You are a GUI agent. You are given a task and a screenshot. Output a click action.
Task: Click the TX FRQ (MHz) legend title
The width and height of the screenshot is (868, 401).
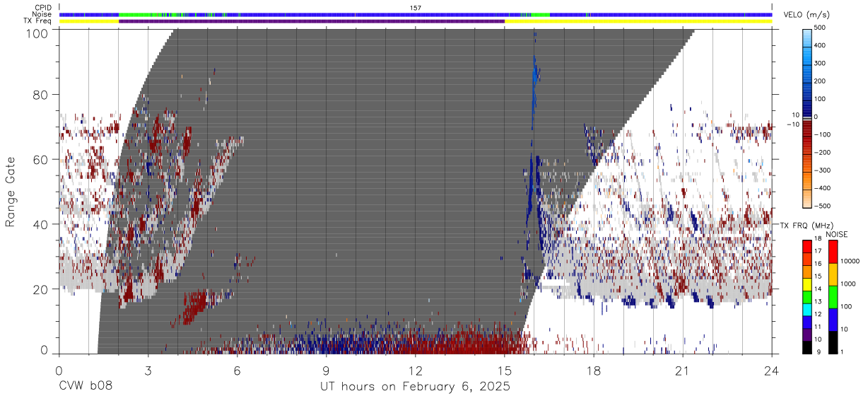806,226
